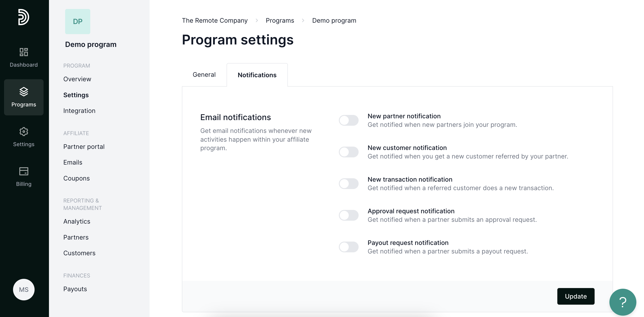Go to Emails section
Viewport: 644px width, 317px height.
[73, 163]
